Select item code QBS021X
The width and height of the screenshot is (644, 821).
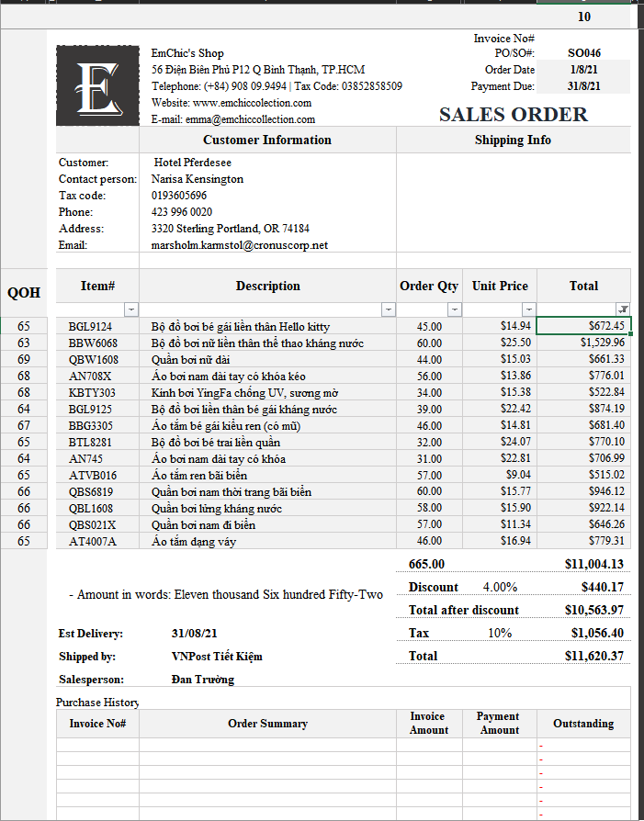(x=92, y=524)
